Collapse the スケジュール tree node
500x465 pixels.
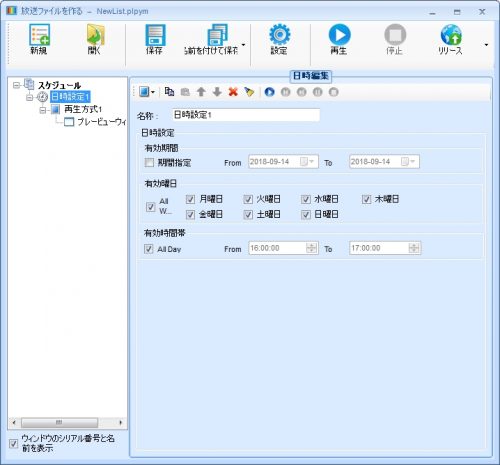click(16, 85)
